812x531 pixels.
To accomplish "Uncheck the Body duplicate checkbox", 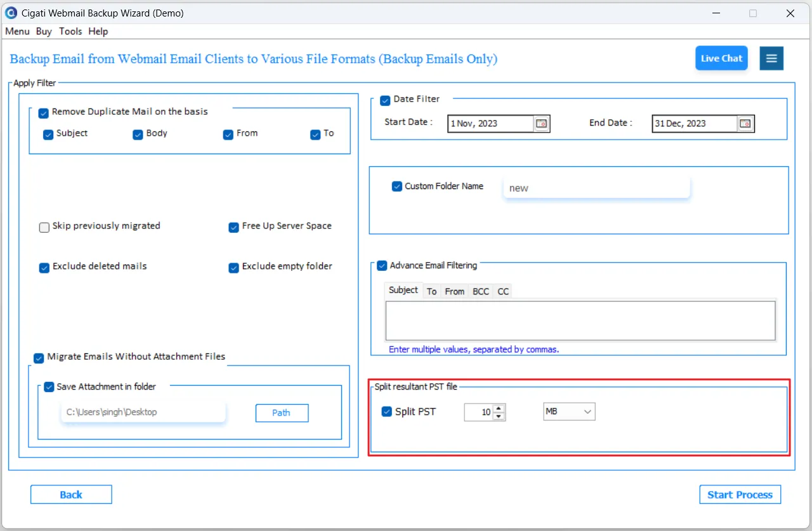I will [x=138, y=134].
